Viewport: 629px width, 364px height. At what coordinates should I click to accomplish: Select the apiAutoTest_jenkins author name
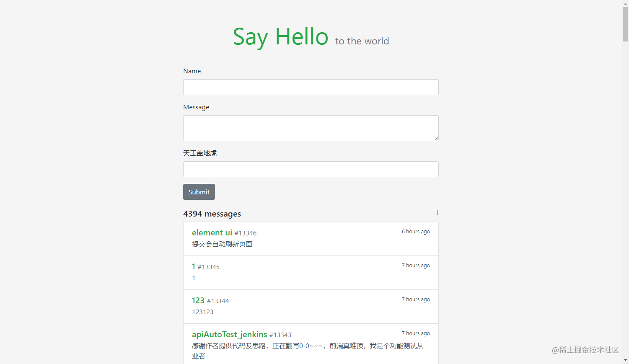coord(229,334)
